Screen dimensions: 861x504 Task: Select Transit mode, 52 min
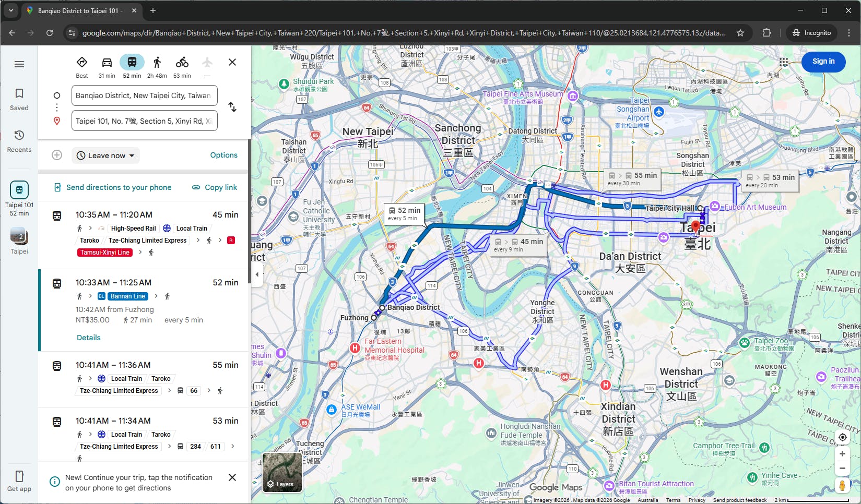[x=132, y=67]
